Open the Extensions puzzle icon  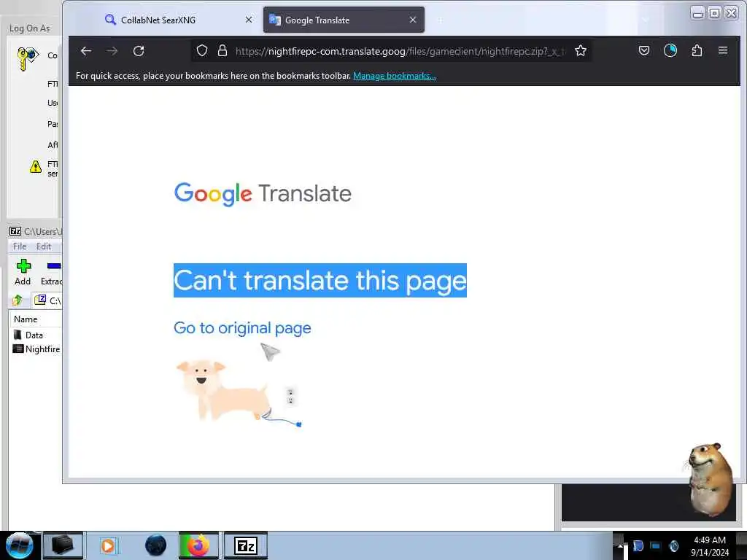[x=697, y=50]
